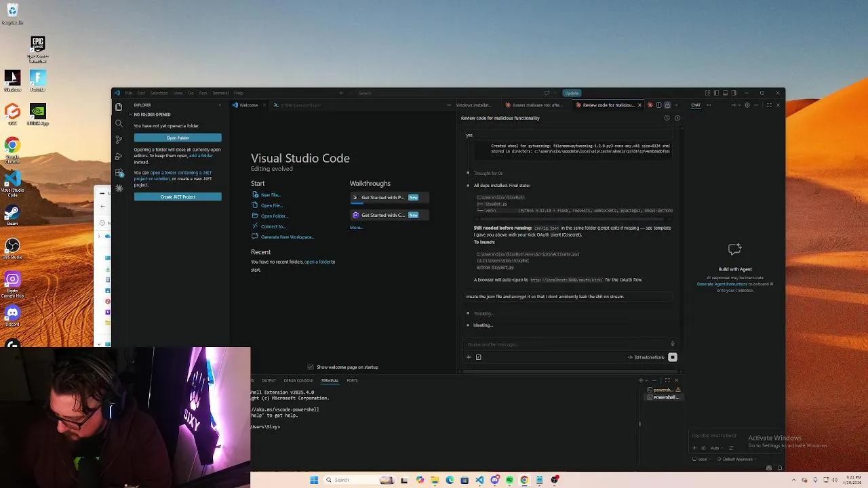Viewport: 868px width, 488px height.
Task: Click Generate New Workspace link
Action: pos(287,237)
